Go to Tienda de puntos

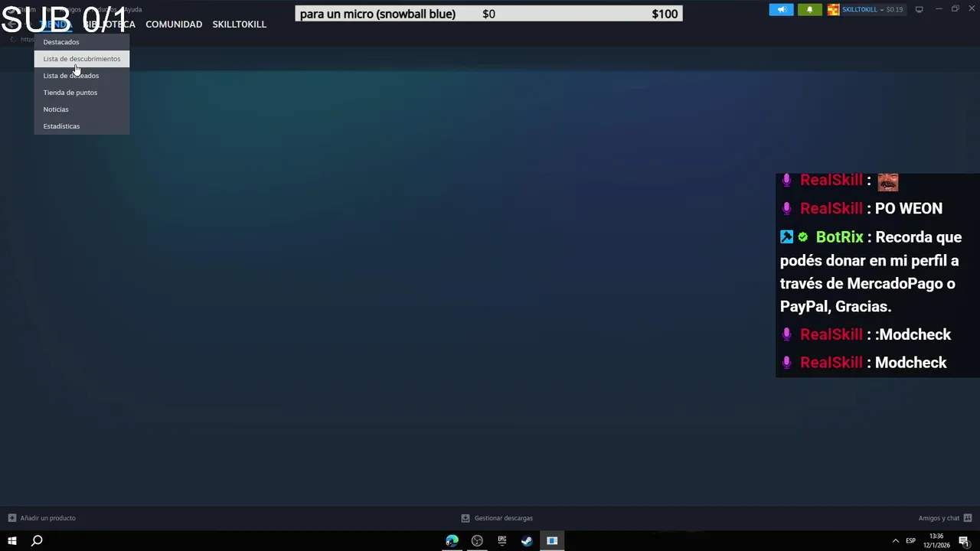[81, 93]
